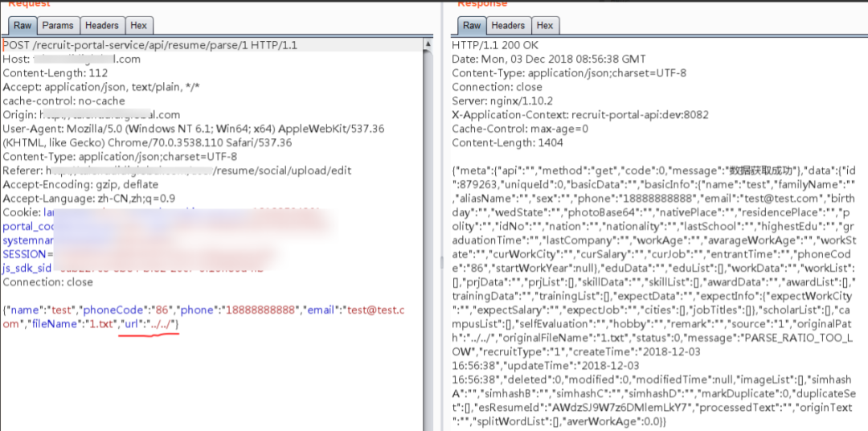Select the Accept-Encoding: gzip, deflate line
The width and height of the screenshot is (868, 431).
tap(80, 184)
